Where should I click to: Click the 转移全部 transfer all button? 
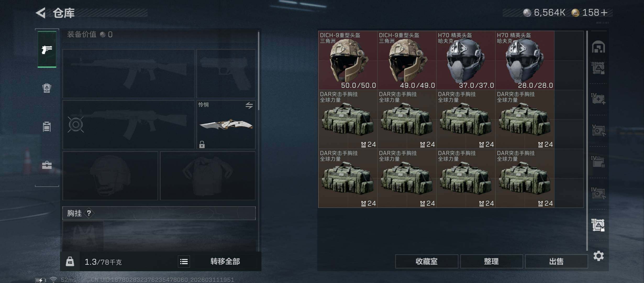pos(225,262)
